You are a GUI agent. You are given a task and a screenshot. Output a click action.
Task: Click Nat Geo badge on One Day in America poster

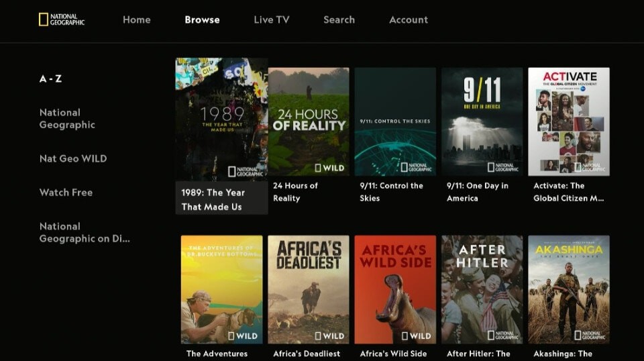(x=502, y=167)
